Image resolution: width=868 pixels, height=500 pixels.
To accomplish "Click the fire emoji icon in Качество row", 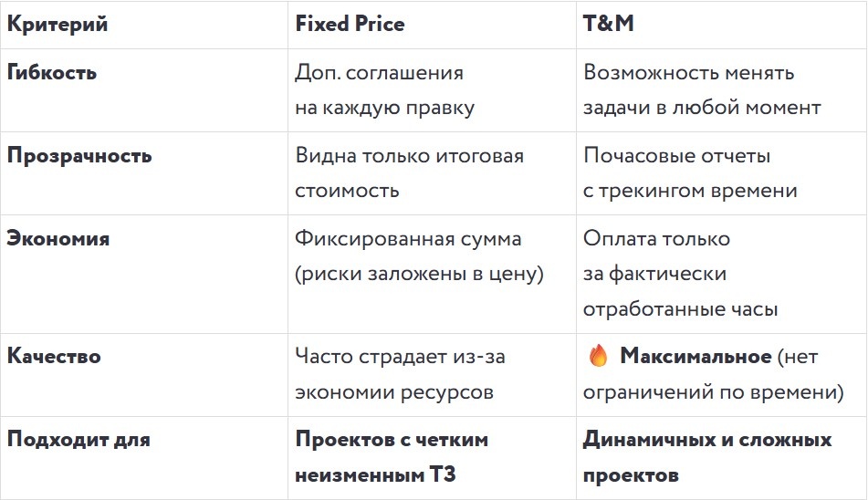I will click(598, 356).
